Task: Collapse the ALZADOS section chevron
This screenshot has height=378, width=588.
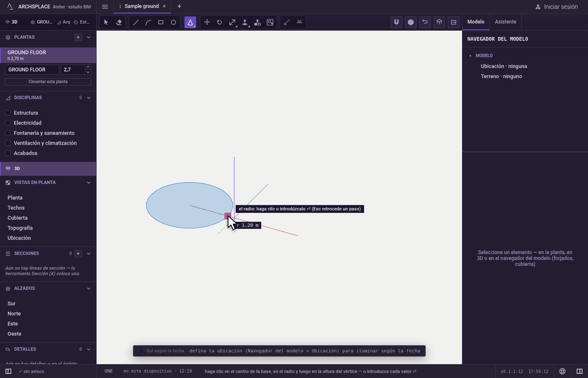Action: click(x=89, y=289)
